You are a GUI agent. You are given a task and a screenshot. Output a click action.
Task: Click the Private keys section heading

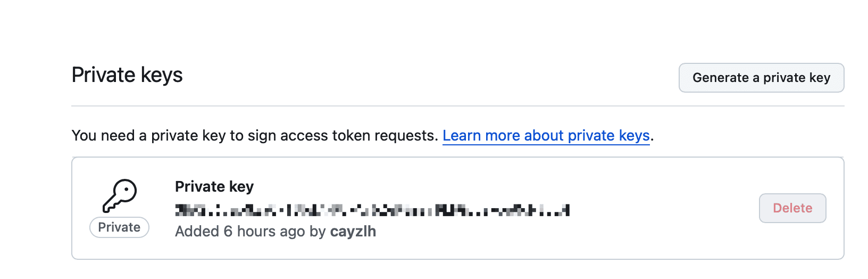pyautogui.click(x=127, y=75)
